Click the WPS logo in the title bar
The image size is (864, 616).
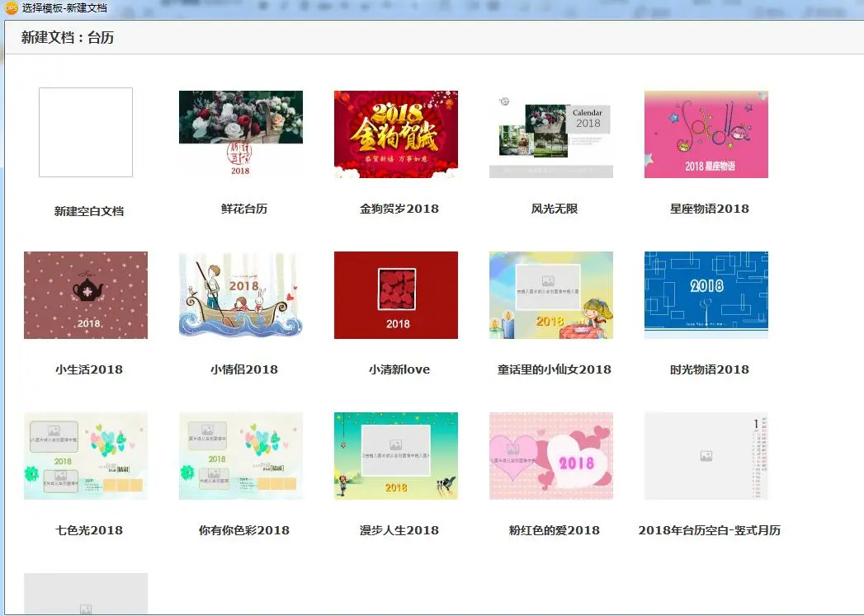click(x=8, y=7)
